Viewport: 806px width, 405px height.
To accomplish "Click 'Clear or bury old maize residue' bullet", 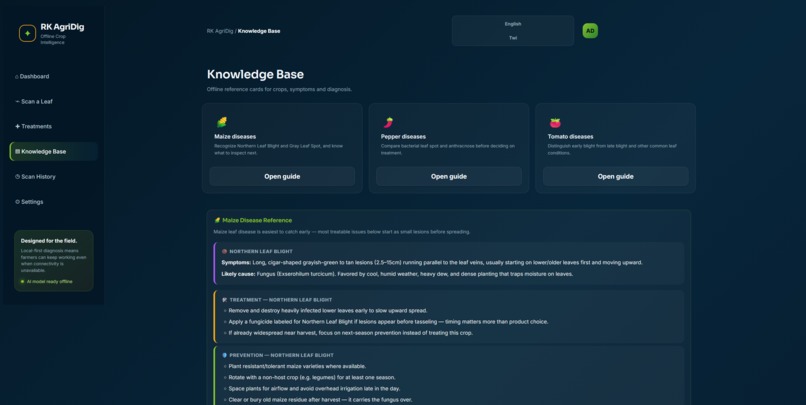I will (320, 400).
